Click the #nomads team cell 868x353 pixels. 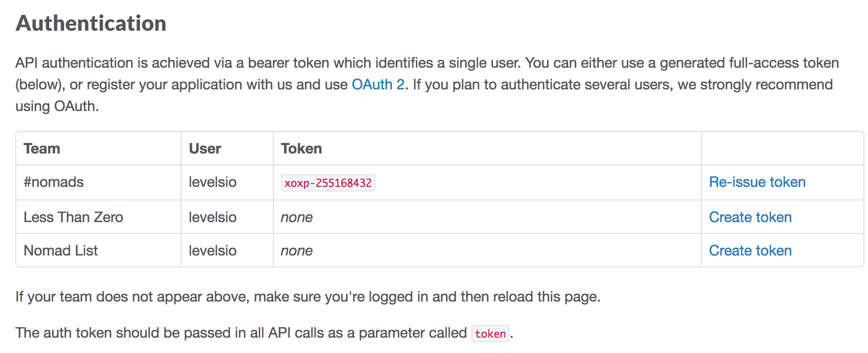pyautogui.click(x=54, y=182)
